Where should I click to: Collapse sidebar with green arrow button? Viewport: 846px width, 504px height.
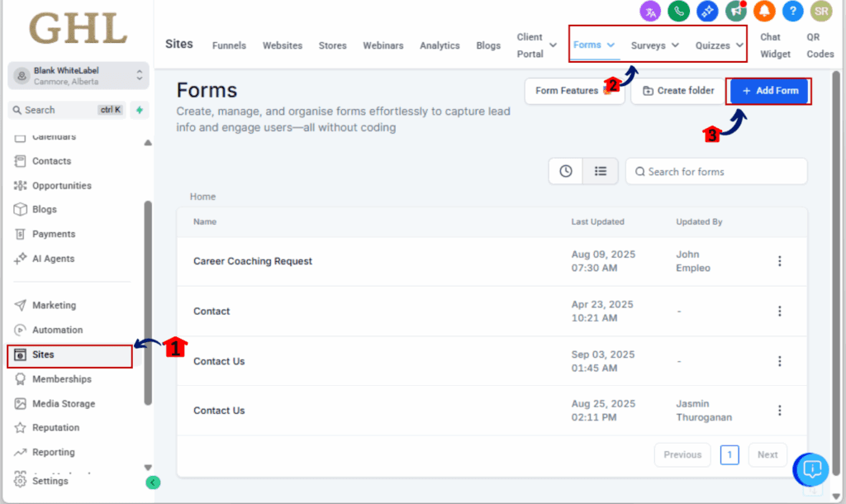point(153,483)
